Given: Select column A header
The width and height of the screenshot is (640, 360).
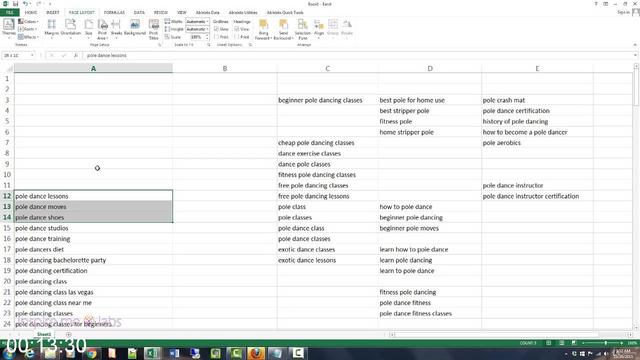Looking at the screenshot, I should point(93,69).
